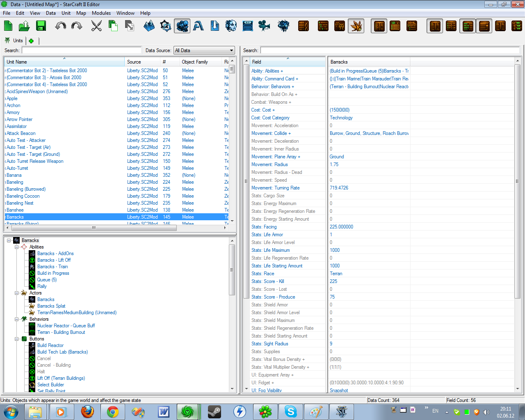Open the AI module face icon
525x420 pixels.
[x=231, y=26]
